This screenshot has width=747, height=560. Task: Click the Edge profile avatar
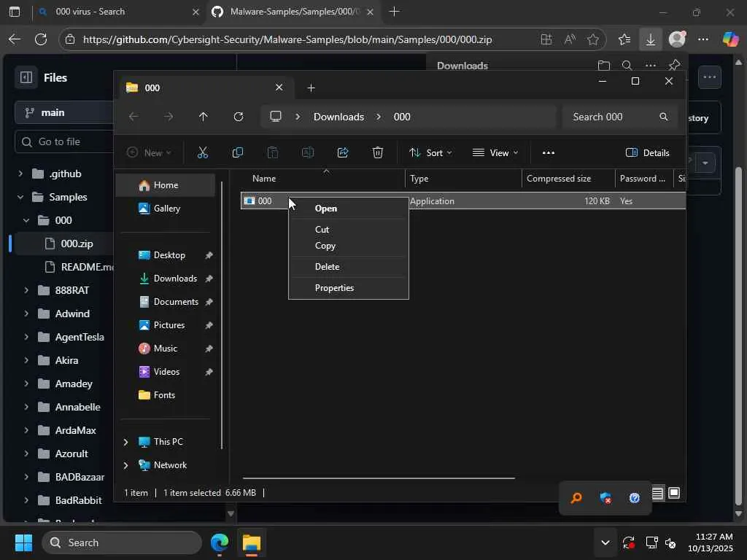677,39
